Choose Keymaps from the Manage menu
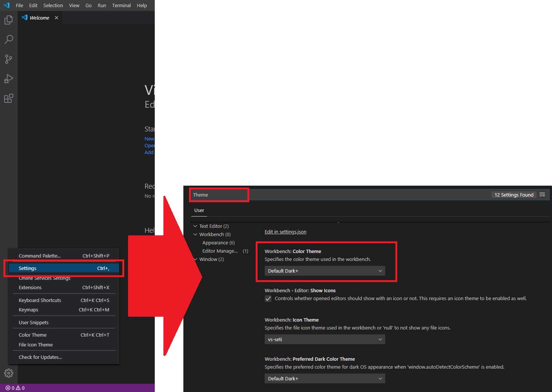 [x=64, y=310]
